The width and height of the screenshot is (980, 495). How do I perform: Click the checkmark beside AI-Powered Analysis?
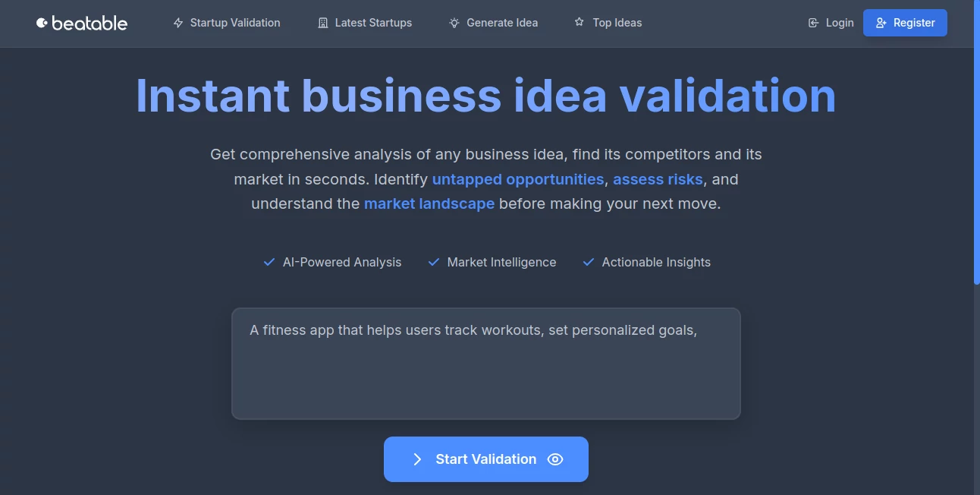(269, 261)
